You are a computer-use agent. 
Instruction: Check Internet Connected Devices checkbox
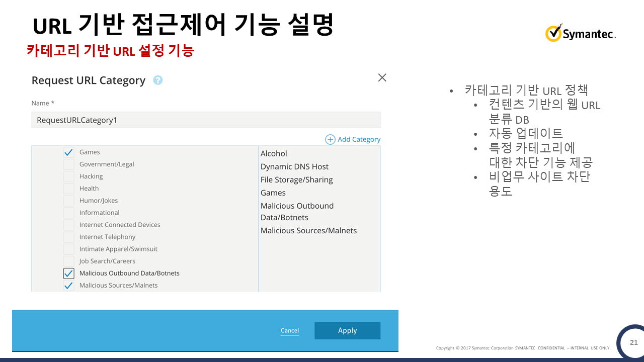tap(69, 225)
